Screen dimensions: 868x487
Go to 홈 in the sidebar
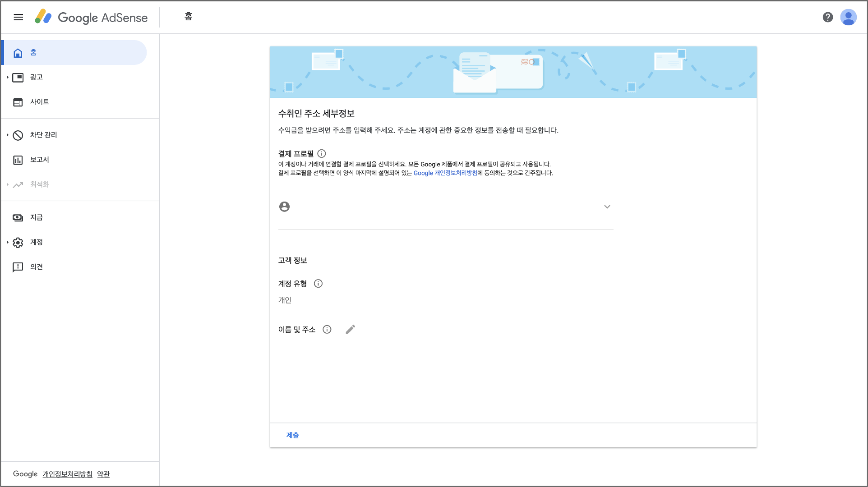pyautogui.click(x=33, y=53)
